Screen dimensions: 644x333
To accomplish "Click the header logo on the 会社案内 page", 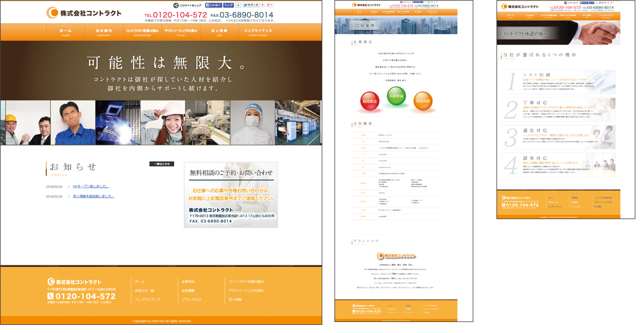I will click(x=366, y=5).
